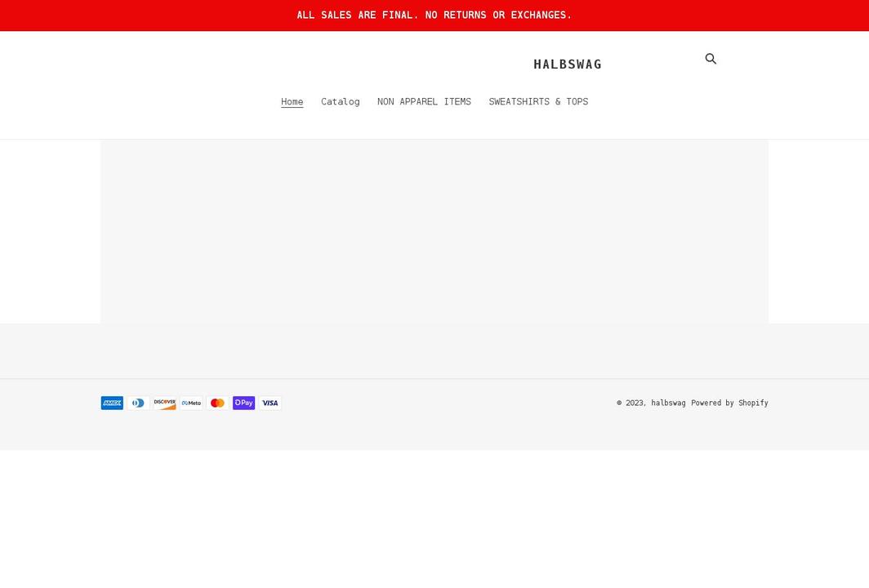869x588 pixels.
Task: Click the Visa payment icon
Action: coord(270,403)
